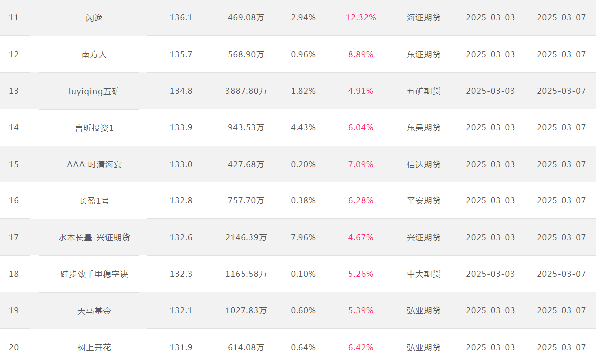Viewport: 596px width, 364px height.
Task: Open 水木长量-兴证期货 account page
Action: point(94,238)
